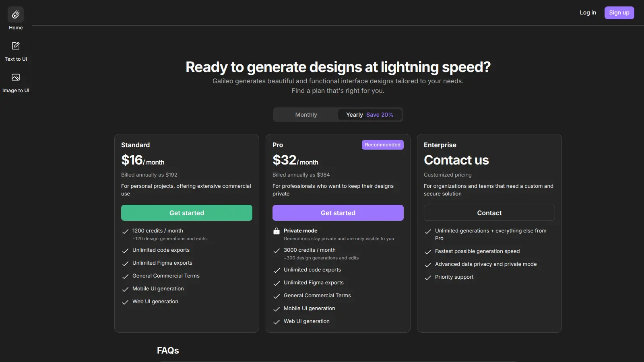This screenshot has height=362, width=644.
Task: Switch billing to Monthly
Action: click(x=306, y=115)
